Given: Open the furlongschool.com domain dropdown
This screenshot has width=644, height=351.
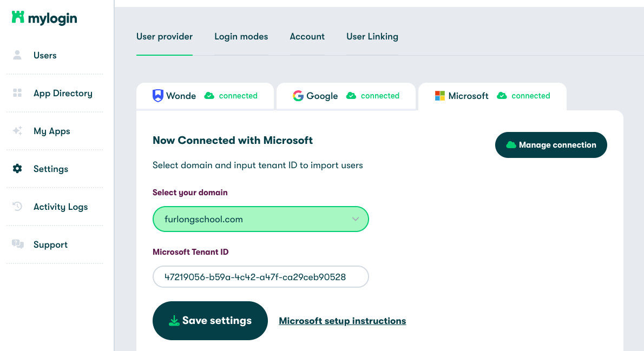Looking at the screenshot, I should (x=260, y=219).
